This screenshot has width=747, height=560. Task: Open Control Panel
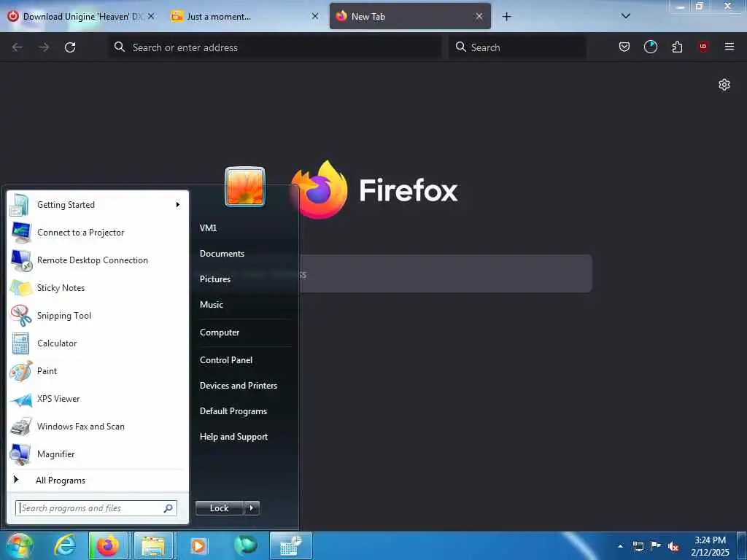pyautogui.click(x=226, y=360)
